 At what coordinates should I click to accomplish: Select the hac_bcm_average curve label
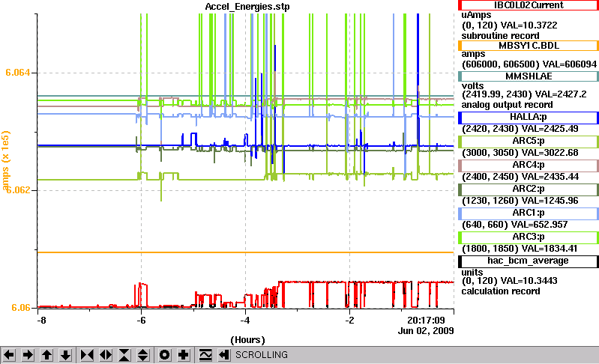coord(529,261)
